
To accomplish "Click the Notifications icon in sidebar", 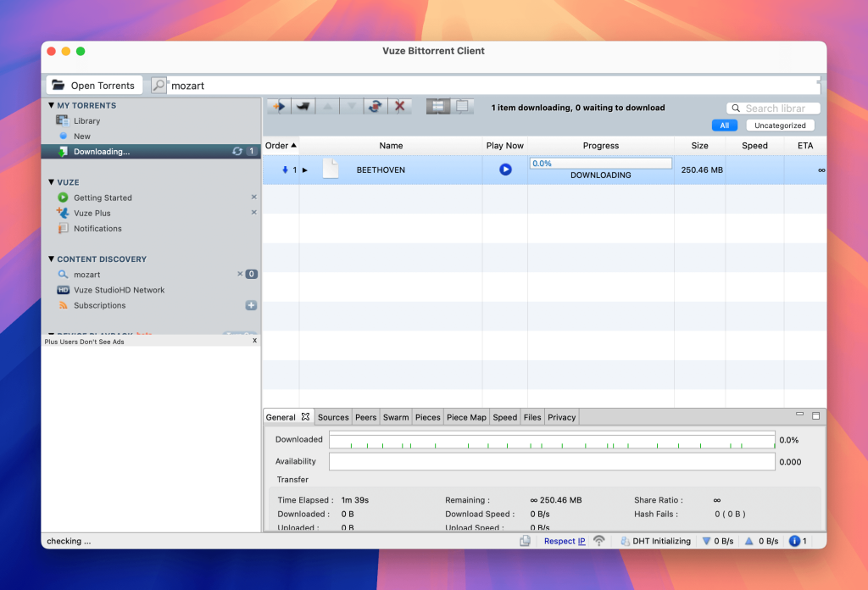I will pyautogui.click(x=63, y=228).
